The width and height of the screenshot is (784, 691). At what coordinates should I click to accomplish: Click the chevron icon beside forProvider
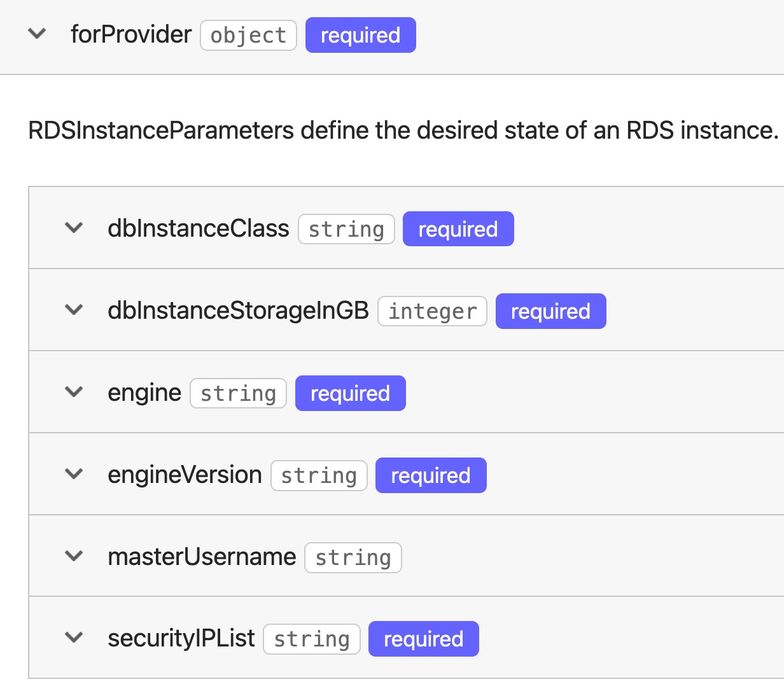[36, 35]
